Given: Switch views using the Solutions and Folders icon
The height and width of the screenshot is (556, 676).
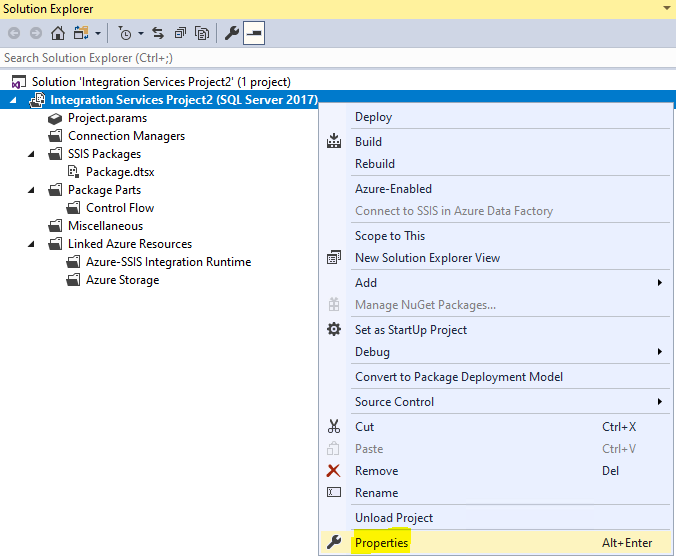Looking at the screenshot, I should coord(81,33).
